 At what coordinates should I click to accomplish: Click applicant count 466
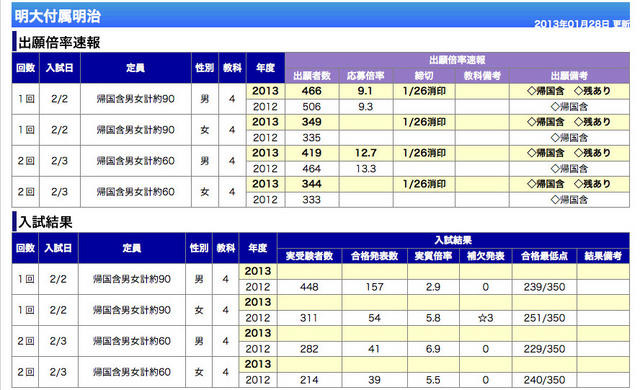[x=311, y=91]
